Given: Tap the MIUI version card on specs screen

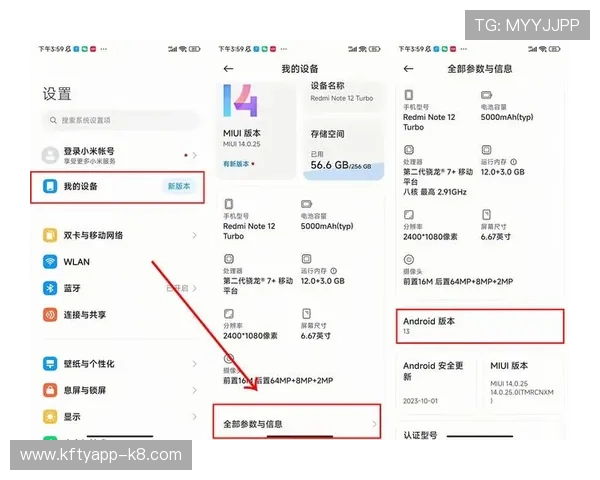Looking at the screenshot, I should coord(524,384).
